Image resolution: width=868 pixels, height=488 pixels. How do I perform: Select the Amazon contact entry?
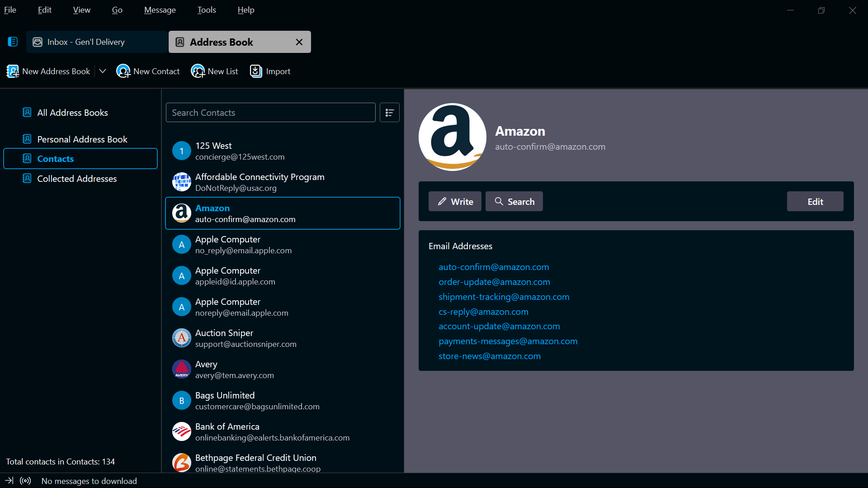pyautogui.click(x=283, y=213)
